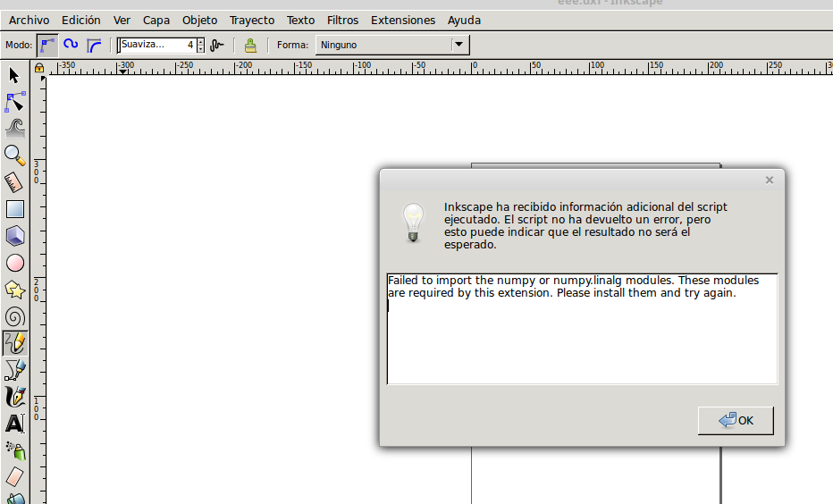Viewport: 833px width, 504px height.
Task: Open the Extensiones menu
Action: coord(403,20)
